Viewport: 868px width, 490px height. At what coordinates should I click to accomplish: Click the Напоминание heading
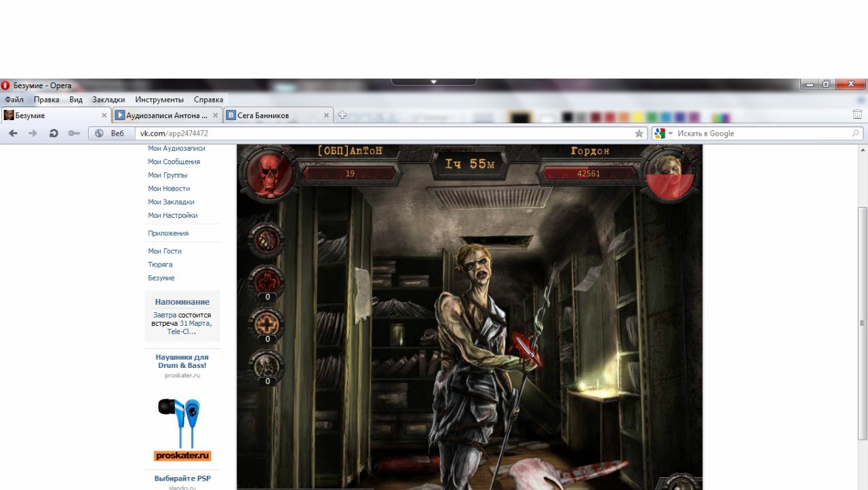[x=182, y=302]
